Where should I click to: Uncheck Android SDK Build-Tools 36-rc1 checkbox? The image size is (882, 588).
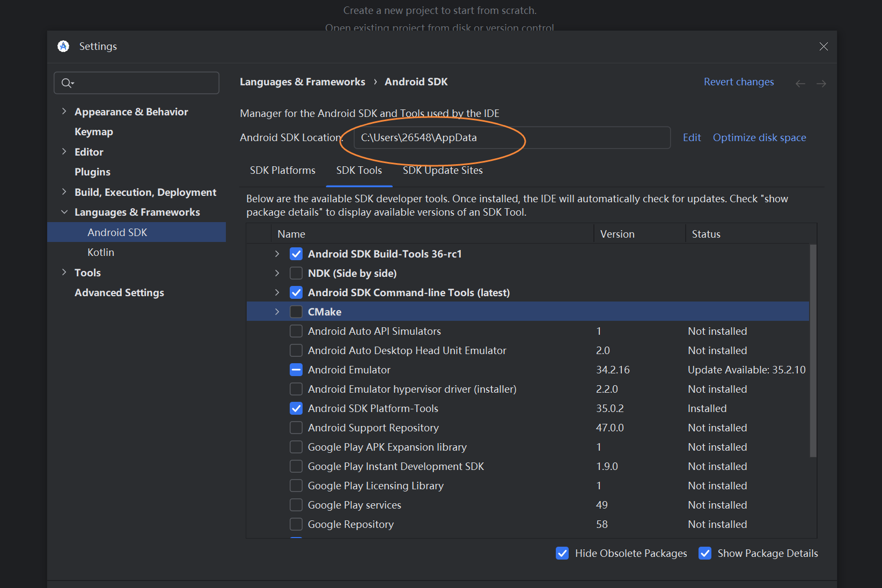296,254
